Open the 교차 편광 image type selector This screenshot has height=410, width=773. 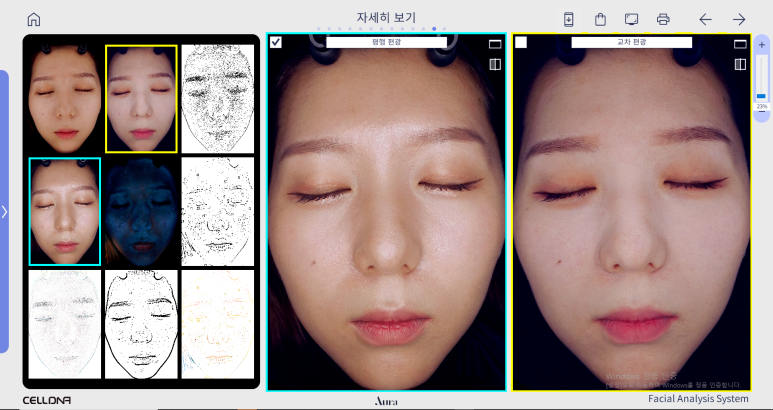point(632,42)
